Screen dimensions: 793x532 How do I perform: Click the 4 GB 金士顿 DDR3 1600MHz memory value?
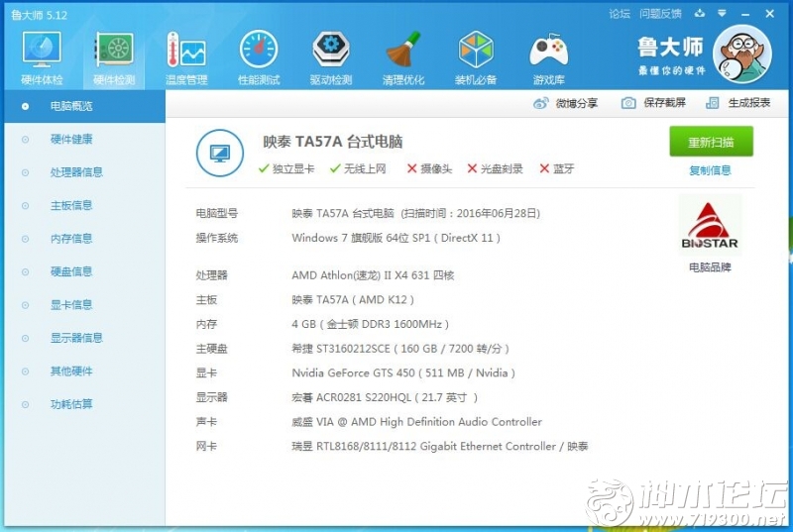click(x=370, y=324)
